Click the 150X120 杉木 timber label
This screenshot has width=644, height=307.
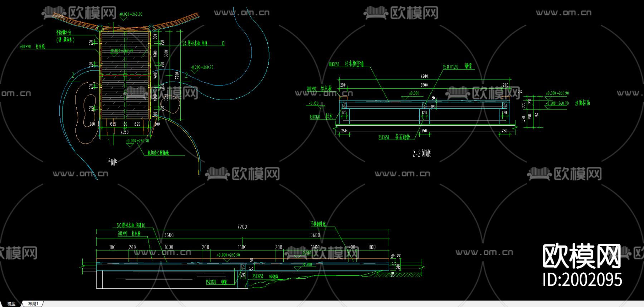click(321, 117)
